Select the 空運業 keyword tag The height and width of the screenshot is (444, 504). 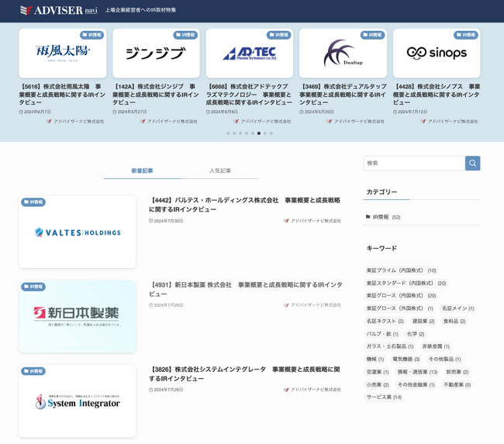pos(378,372)
